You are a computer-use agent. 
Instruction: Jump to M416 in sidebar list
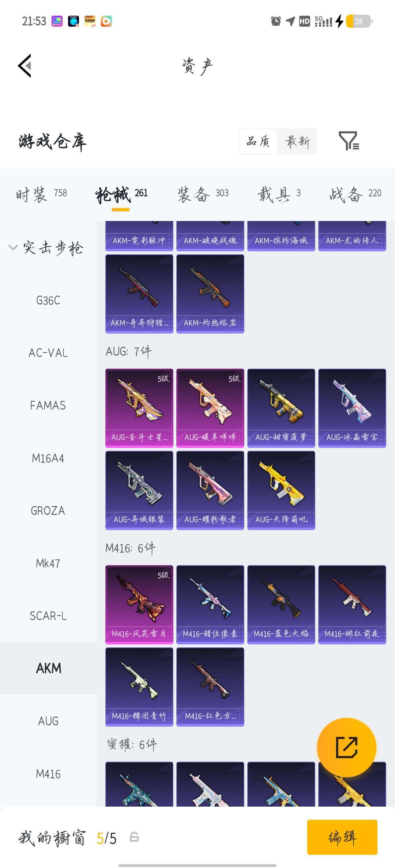[x=48, y=774]
